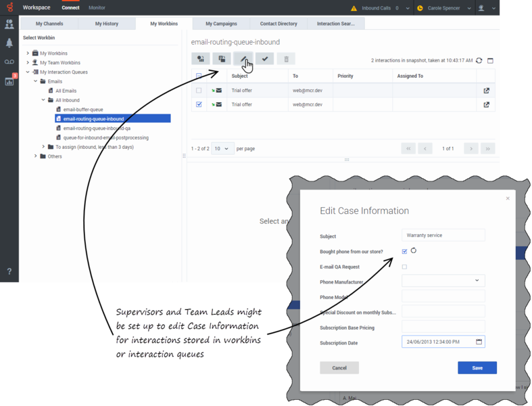
Task: Click the agent status clock icon
Action: click(420, 8)
